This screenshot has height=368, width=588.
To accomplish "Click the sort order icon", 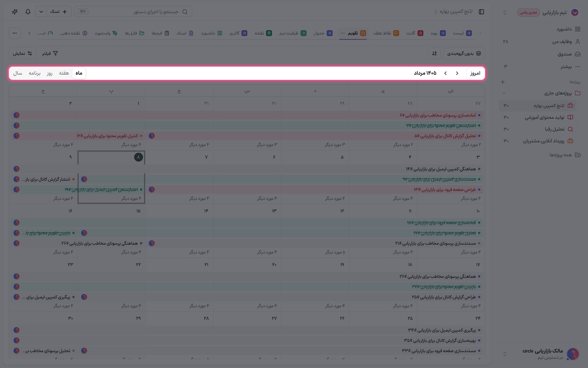I will 434,53.
